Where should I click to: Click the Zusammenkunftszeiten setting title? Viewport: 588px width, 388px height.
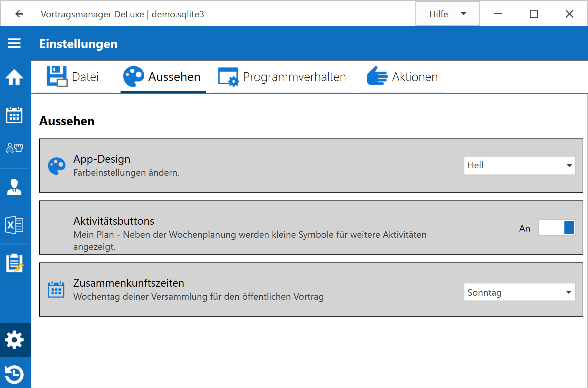pos(129,283)
